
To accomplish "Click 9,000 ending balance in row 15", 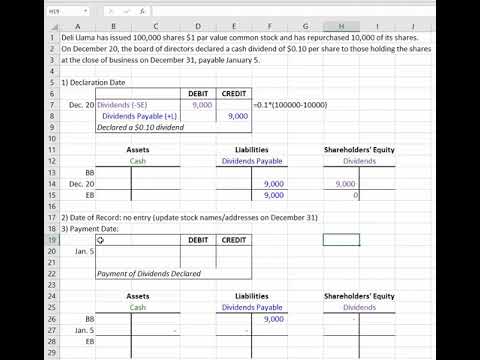I will (x=274, y=195).
